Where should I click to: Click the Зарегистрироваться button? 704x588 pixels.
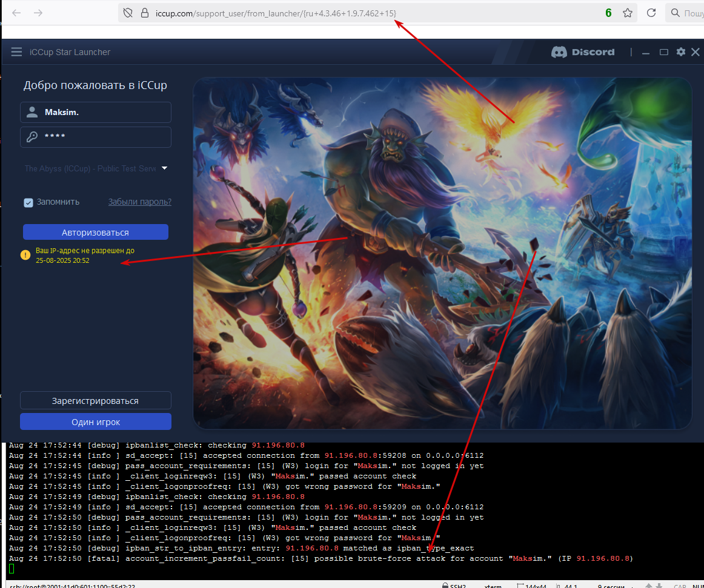click(96, 400)
